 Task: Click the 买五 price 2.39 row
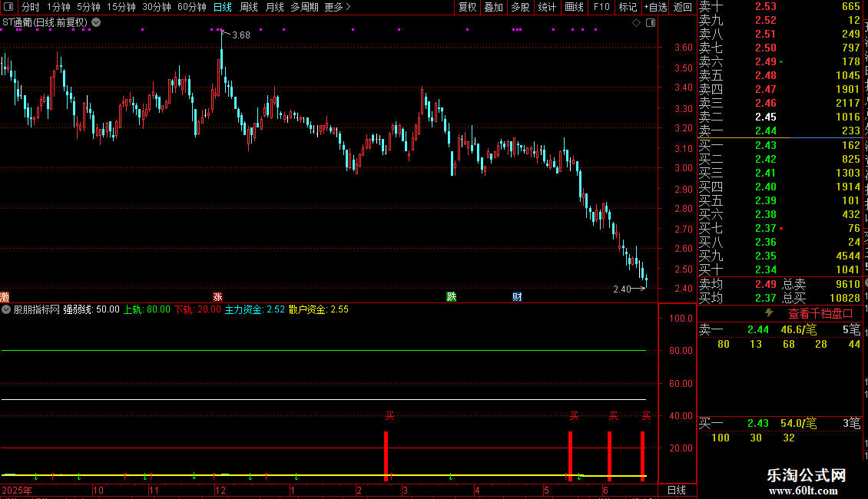(x=780, y=200)
